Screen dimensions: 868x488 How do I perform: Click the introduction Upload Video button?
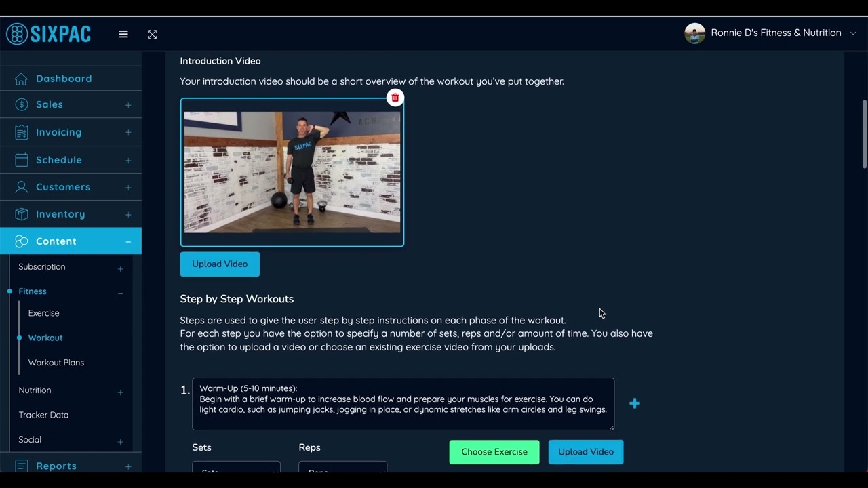220,264
